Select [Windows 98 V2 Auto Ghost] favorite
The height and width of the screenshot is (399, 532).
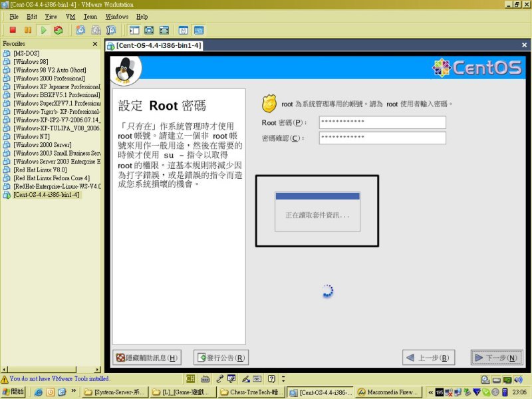pyautogui.click(x=50, y=70)
